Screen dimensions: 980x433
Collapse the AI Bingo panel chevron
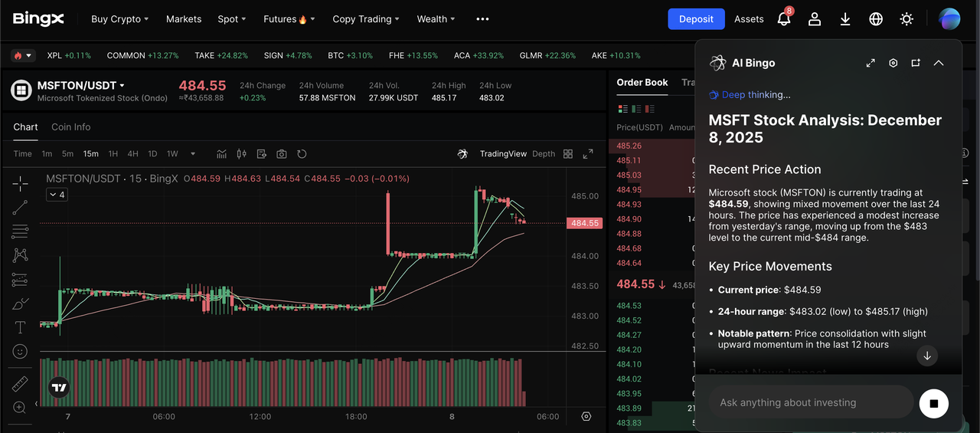click(x=939, y=63)
